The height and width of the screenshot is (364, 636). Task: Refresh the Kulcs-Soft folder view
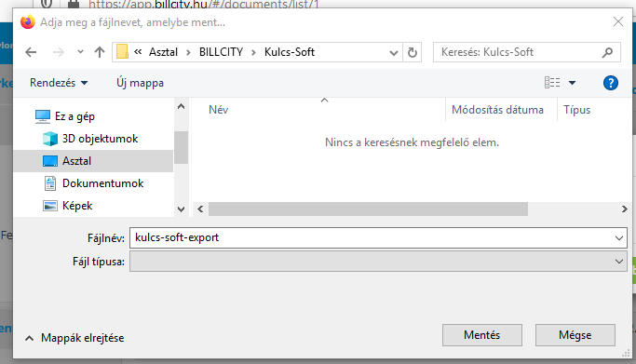click(x=413, y=53)
